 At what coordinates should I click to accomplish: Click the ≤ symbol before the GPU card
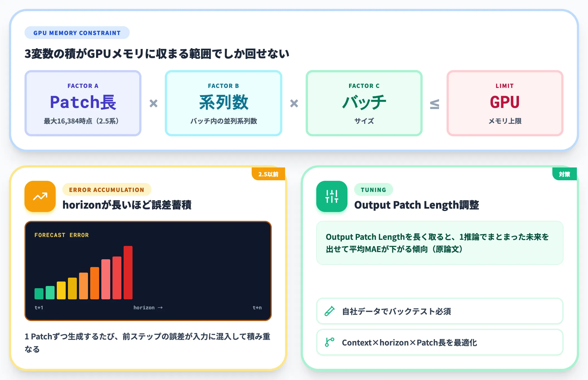pos(435,104)
